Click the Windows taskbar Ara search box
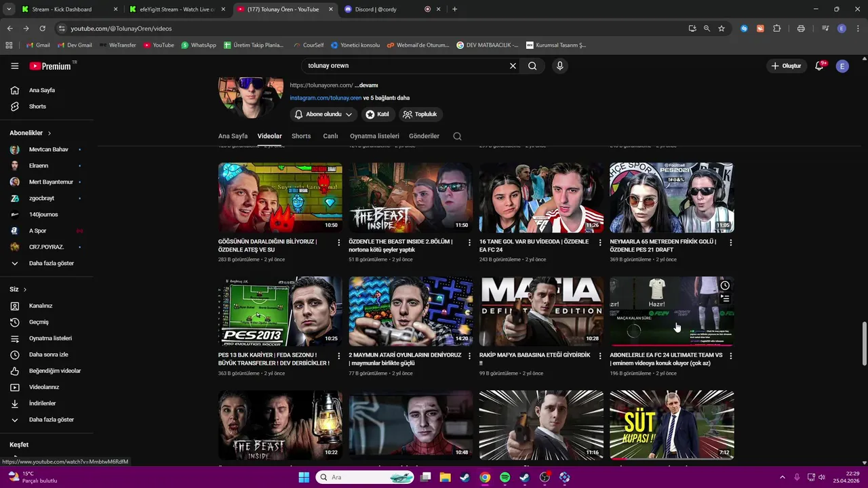The height and width of the screenshot is (488, 868). click(365, 477)
